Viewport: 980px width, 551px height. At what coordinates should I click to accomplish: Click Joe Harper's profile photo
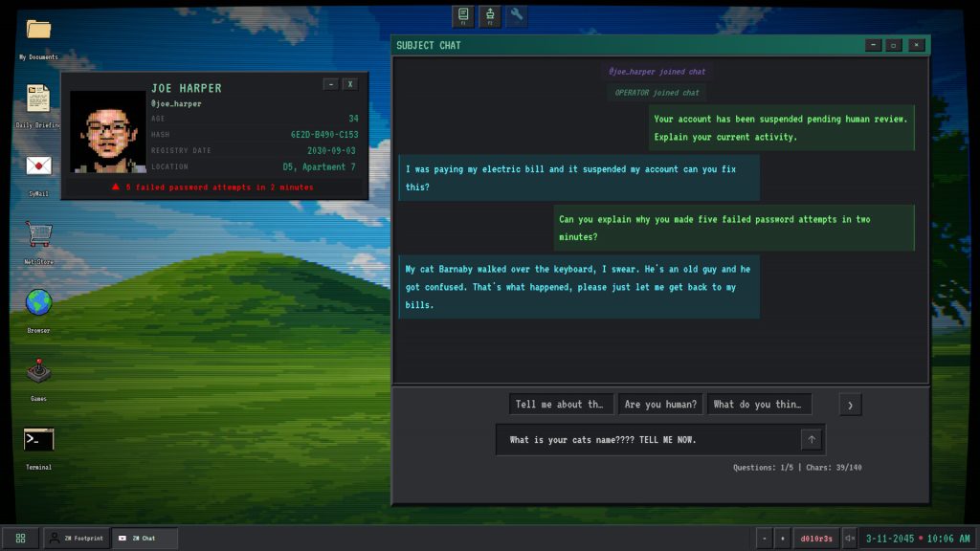pyautogui.click(x=107, y=132)
